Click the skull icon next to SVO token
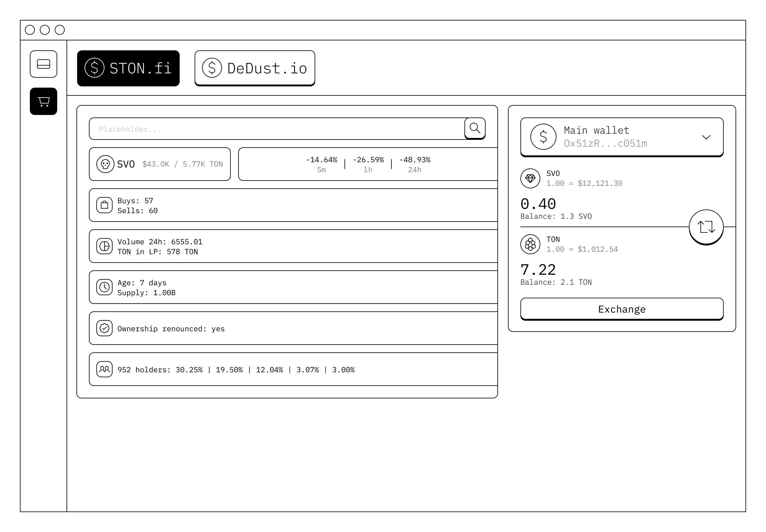This screenshot has width=766, height=532. pyautogui.click(x=106, y=164)
